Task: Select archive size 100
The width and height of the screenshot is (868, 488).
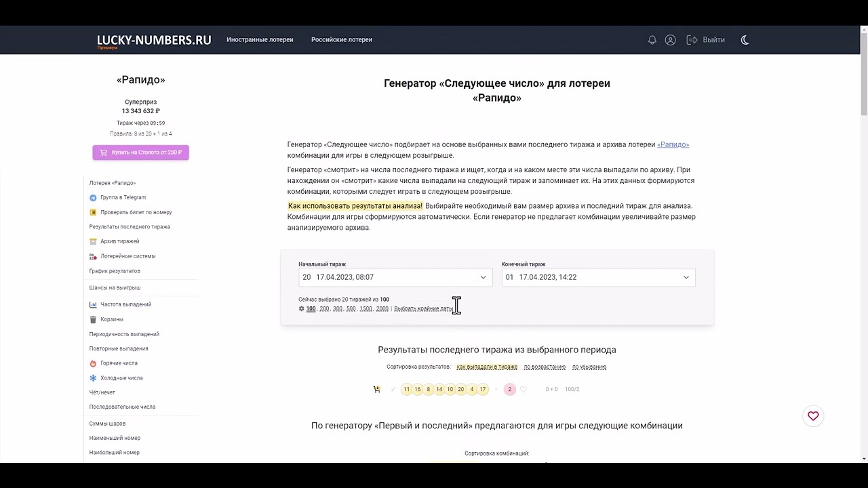Action: pyautogui.click(x=311, y=308)
